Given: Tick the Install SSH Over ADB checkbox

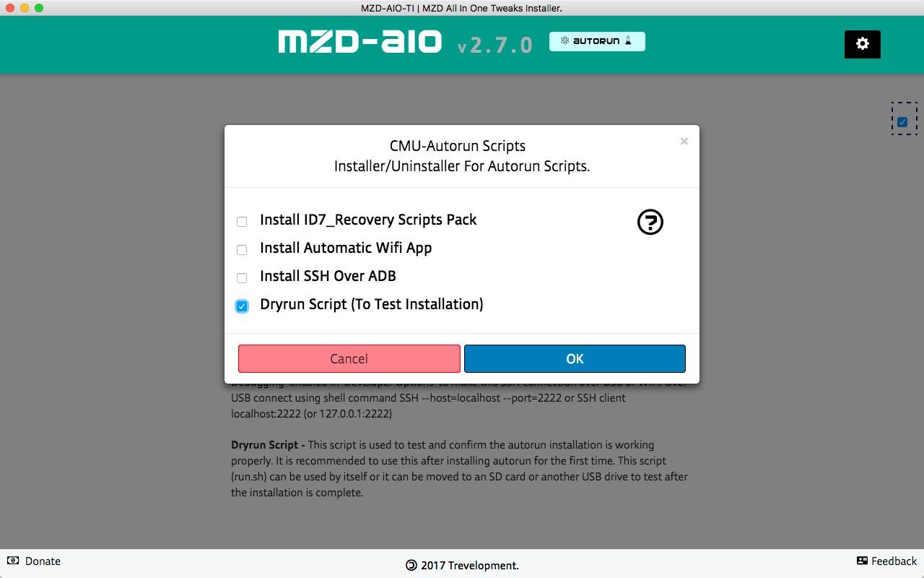Looking at the screenshot, I should [x=242, y=278].
